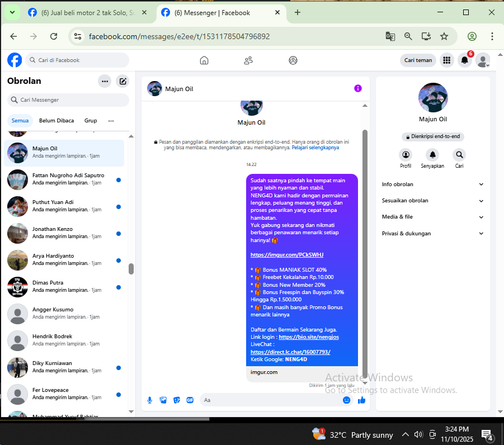
Task: Open chat with Fattan Nugroho Adi Saputro
Action: pos(64,179)
